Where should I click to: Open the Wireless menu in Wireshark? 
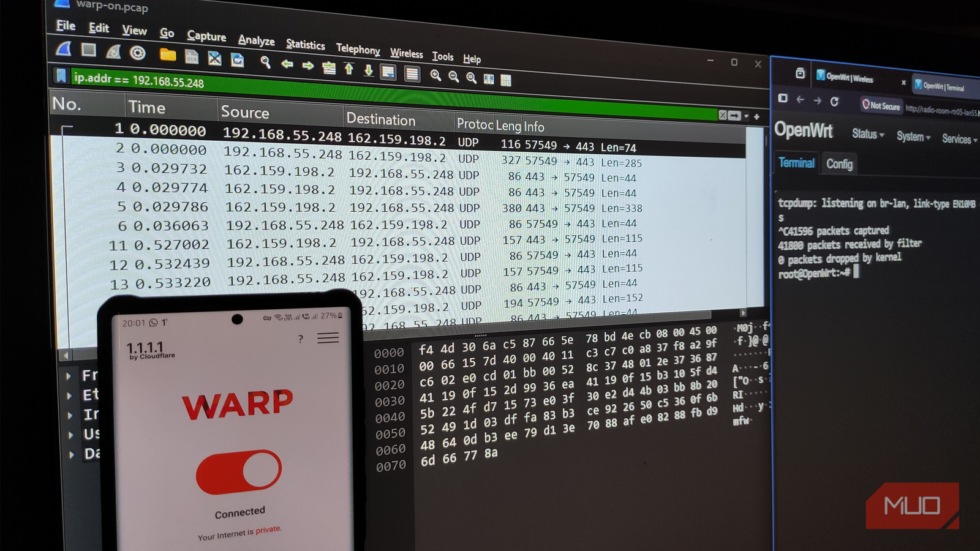coord(407,53)
